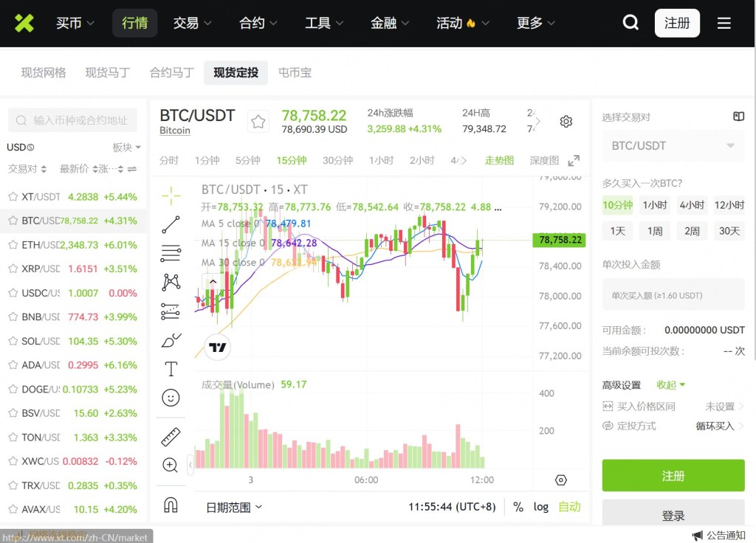The image size is (756, 543).
Task: Open the BTC/USDT trading pair dropdown
Action: point(673,145)
